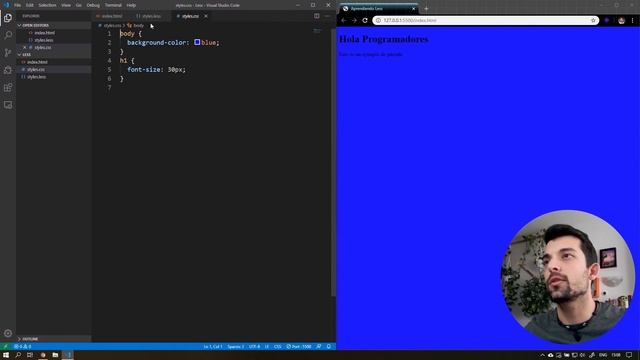Close the Aprendiendo Less browser tab
Image resolution: width=640 pixels, height=360 pixels.
tap(413, 9)
